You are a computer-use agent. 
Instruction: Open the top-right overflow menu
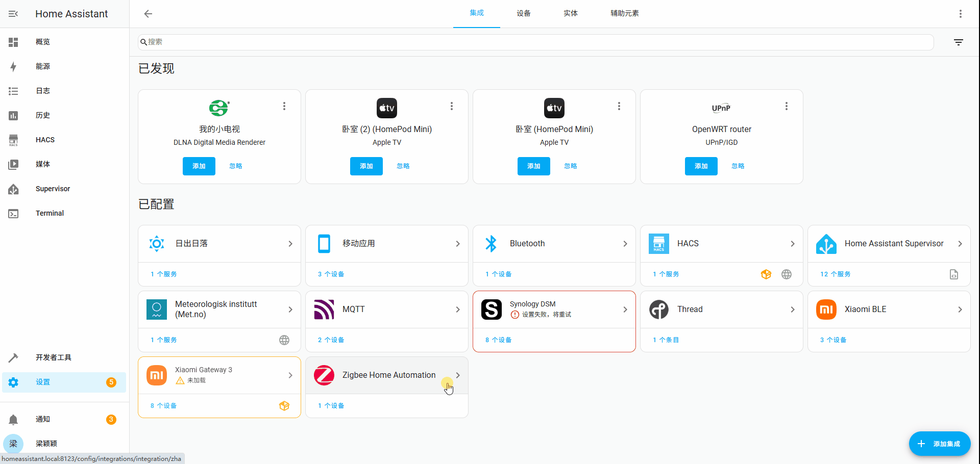(x=960, y=14)
